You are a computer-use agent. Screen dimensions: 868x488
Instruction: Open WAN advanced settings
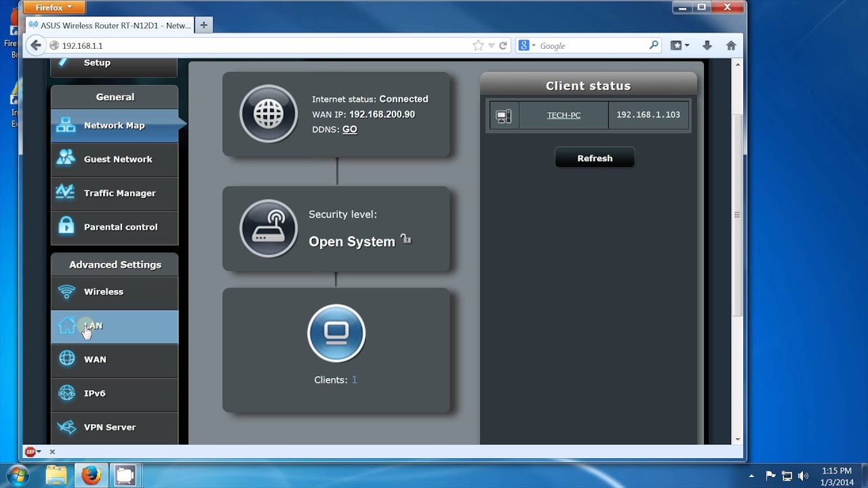[x=114, y=360]
